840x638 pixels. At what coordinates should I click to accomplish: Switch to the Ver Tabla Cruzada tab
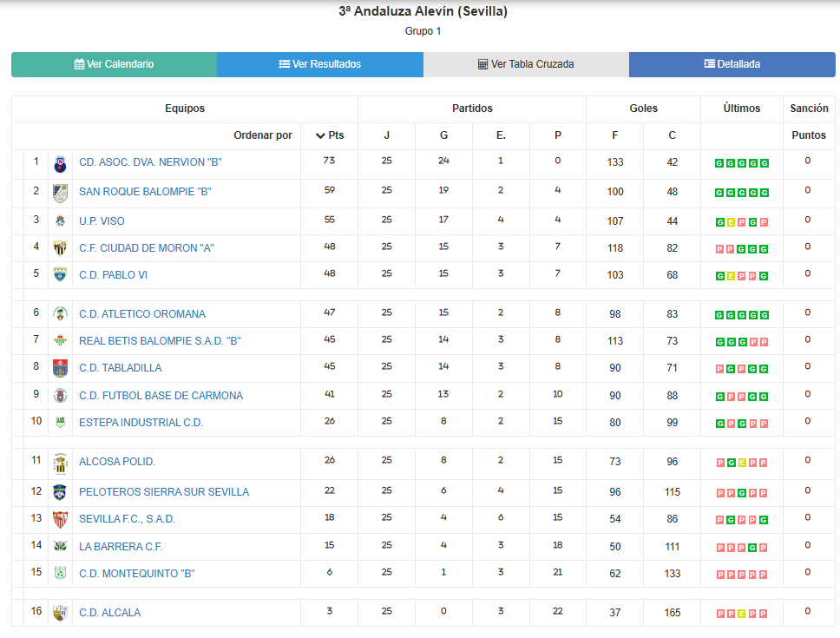(526, 64)
